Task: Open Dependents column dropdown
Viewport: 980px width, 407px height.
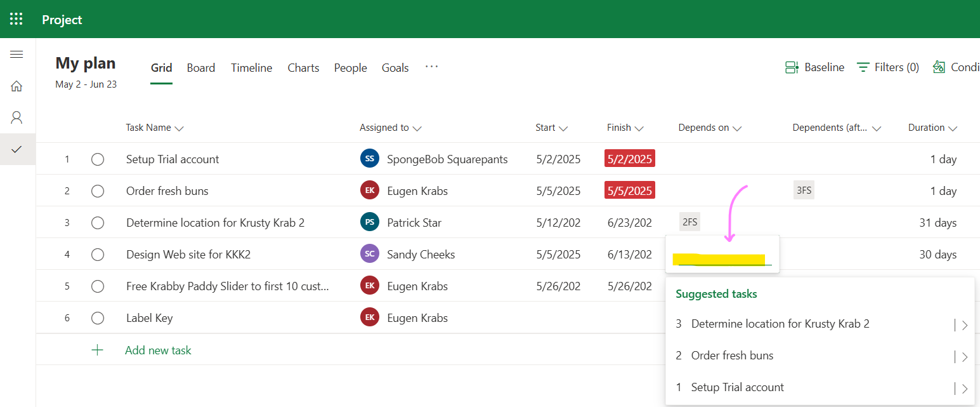Action: click(x=877, y=128)
